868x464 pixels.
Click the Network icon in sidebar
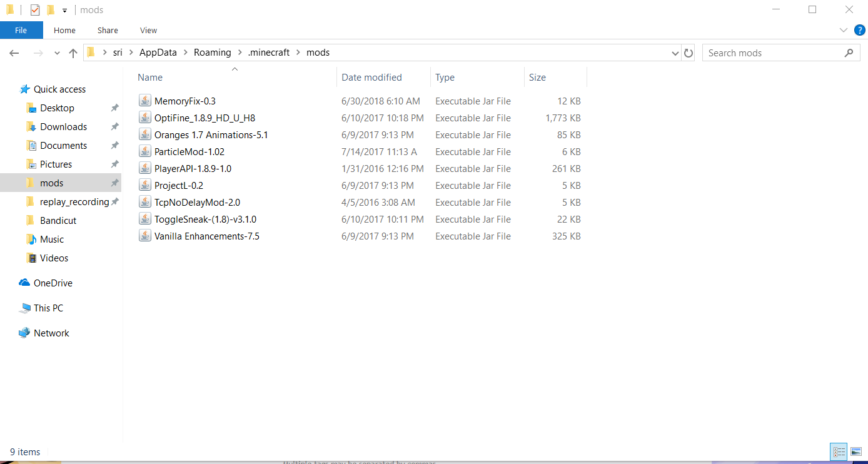click(24, 333)
